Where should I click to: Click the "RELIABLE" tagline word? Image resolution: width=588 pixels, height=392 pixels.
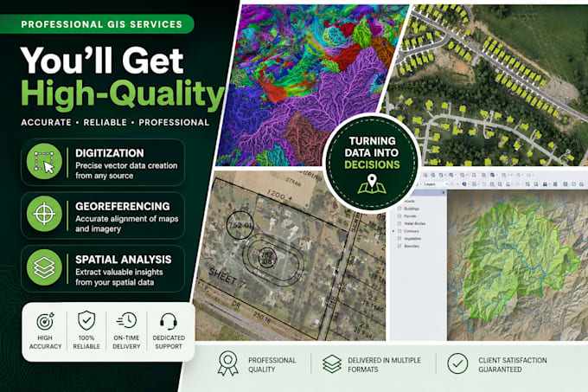click(x=105, y=122)
